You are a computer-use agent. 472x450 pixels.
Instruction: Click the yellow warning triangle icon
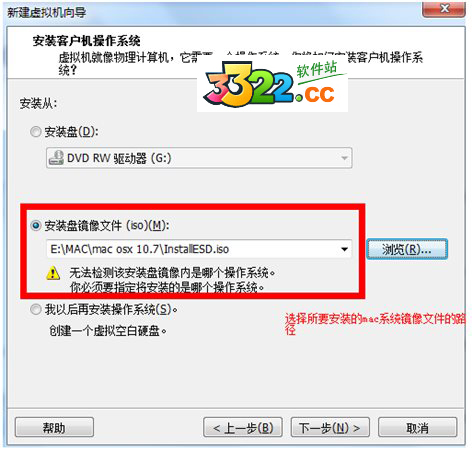click(53, 273)
